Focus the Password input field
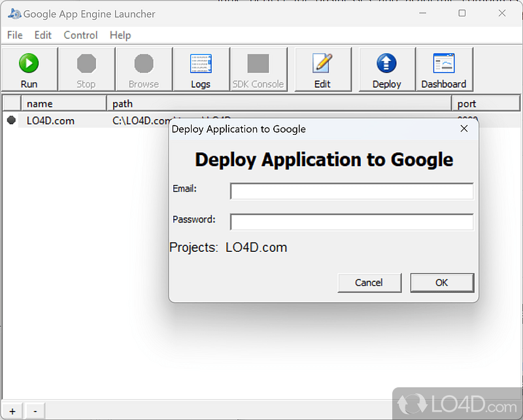Screen dimensions: 523x420 tap(352, 222)
